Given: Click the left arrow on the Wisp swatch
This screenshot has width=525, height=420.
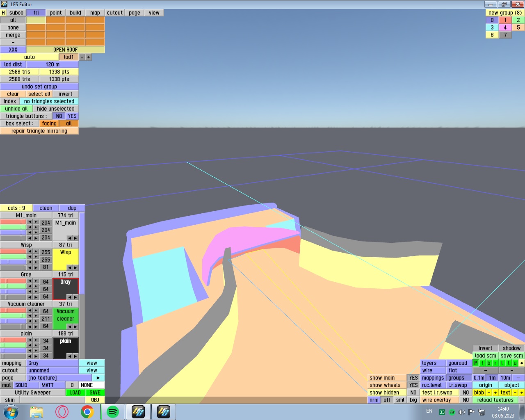Looking at the screenshot, I should coord(69,267).
